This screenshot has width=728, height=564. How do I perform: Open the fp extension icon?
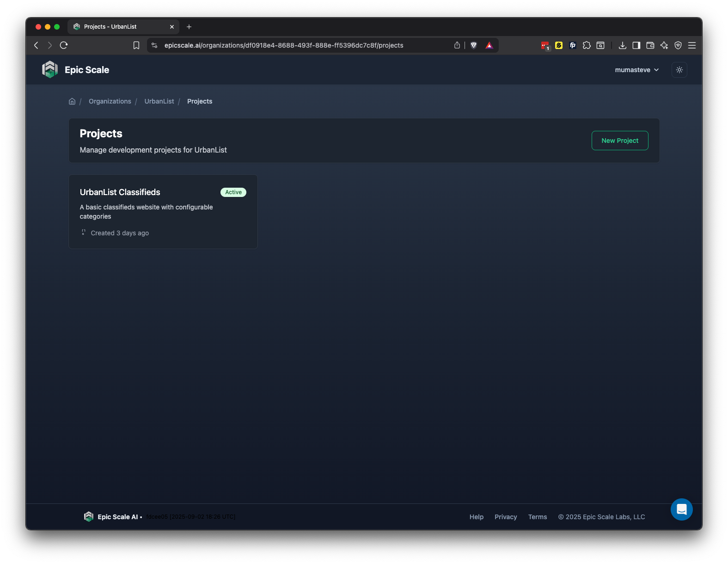(x=573, y=45)
